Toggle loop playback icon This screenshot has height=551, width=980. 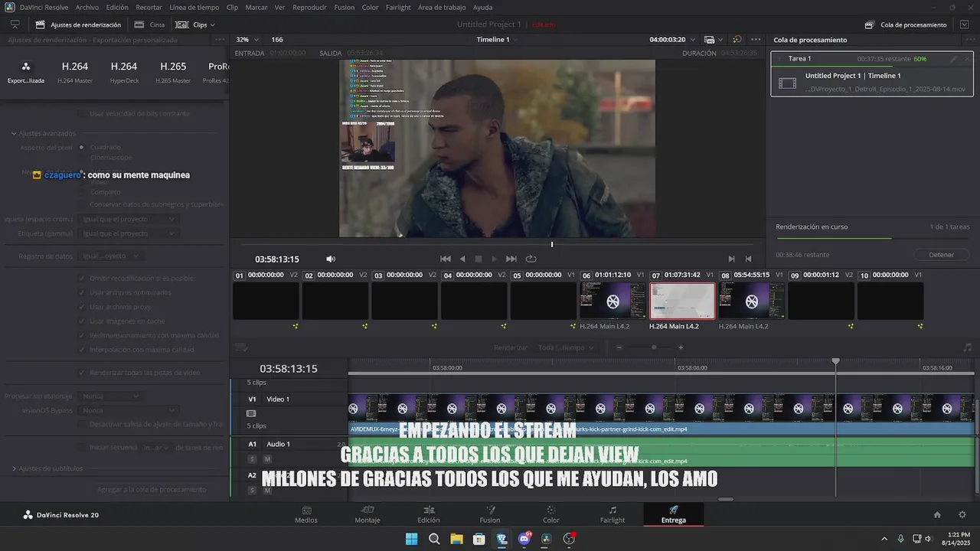point(531,259)
